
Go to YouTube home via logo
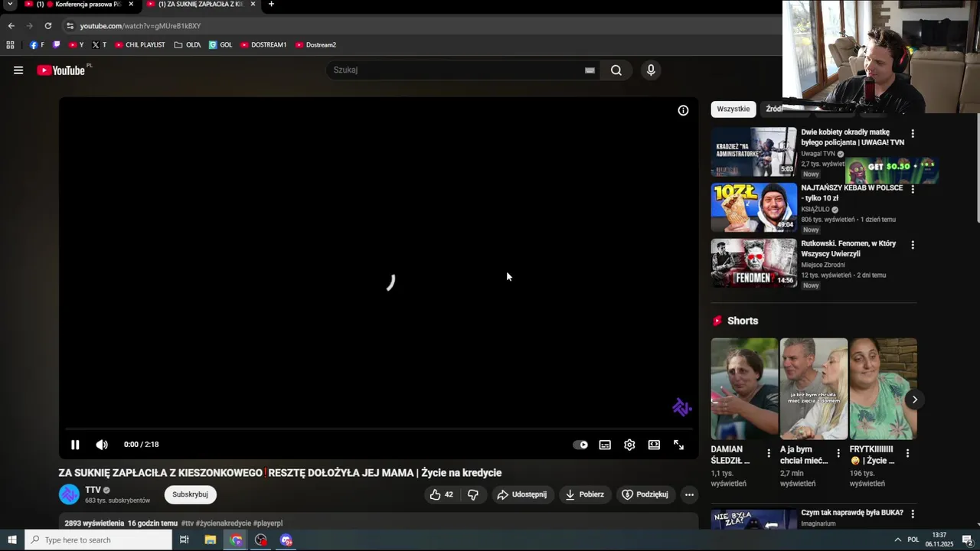(x=60, y=70)
